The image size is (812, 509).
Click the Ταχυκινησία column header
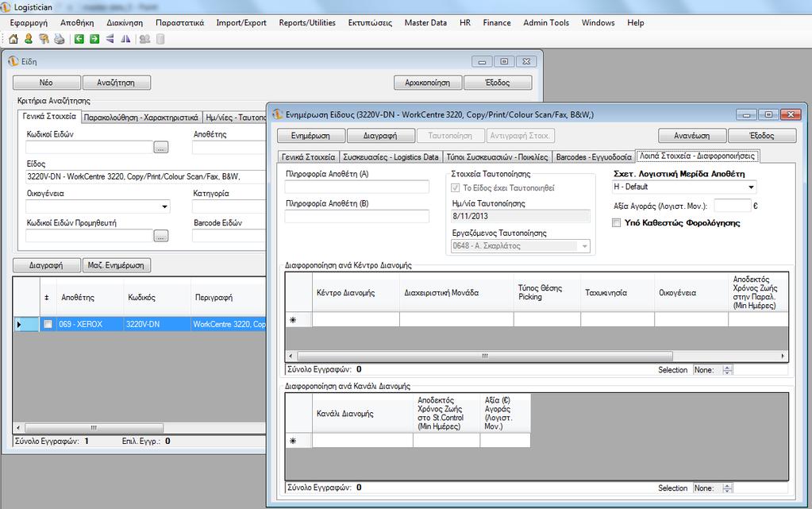618,293
